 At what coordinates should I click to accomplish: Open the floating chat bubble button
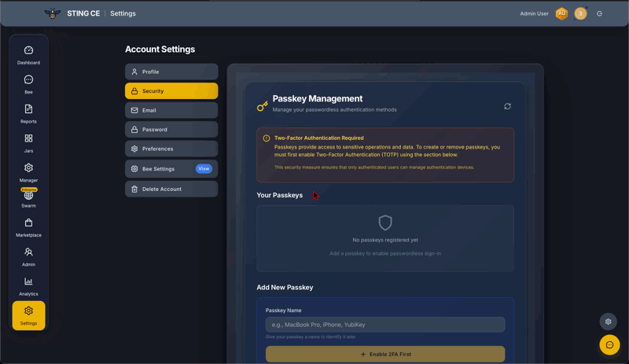[x=609, y=344]
